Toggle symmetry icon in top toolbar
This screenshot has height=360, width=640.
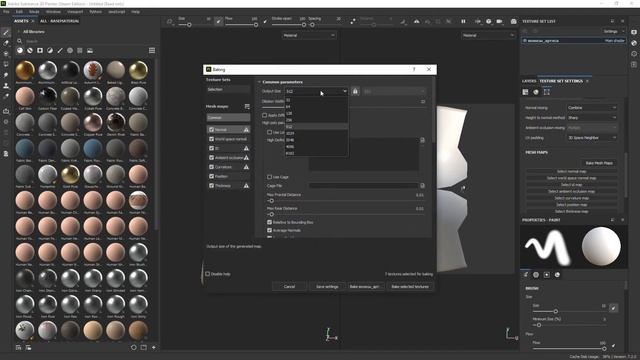pyautogui.click(x=416, y=21)
